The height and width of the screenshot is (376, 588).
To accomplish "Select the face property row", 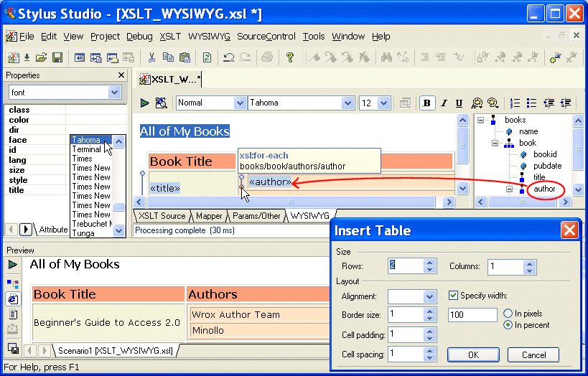I will [37, 140].
